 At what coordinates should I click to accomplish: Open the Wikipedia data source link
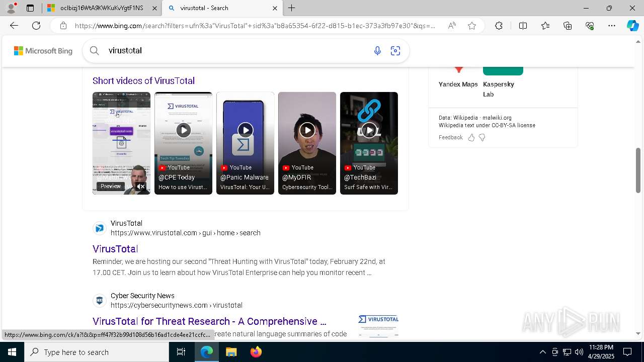[465, 118]
